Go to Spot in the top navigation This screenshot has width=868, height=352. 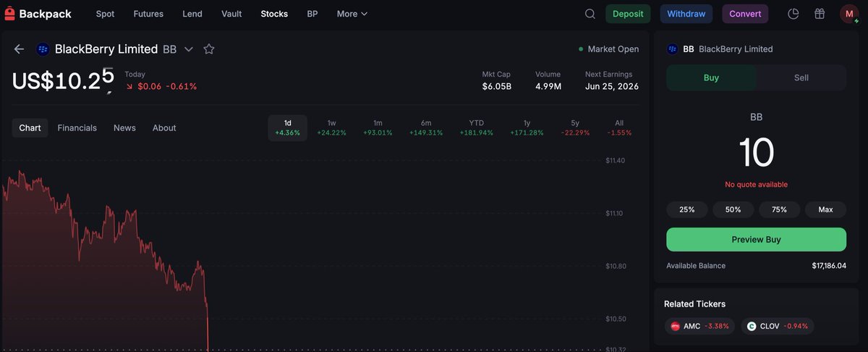[x=105, y=14]
